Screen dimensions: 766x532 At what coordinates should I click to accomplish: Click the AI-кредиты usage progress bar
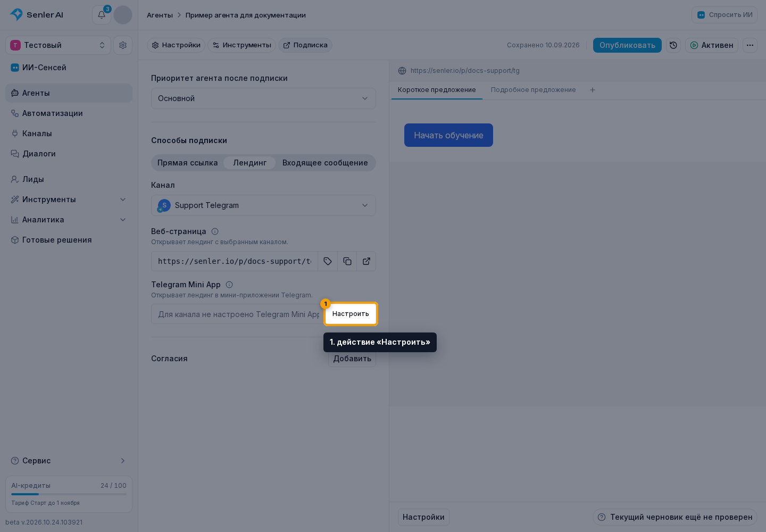click(69, 494)
